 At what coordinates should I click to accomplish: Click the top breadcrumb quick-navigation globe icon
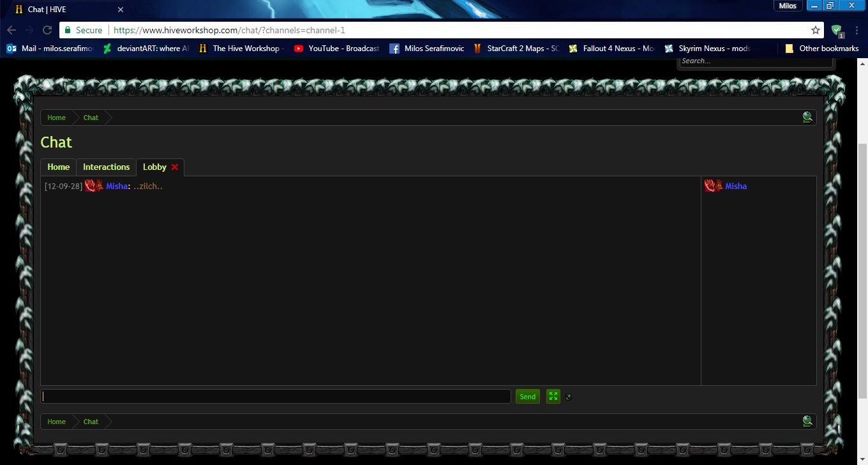(x=807, y=118)
